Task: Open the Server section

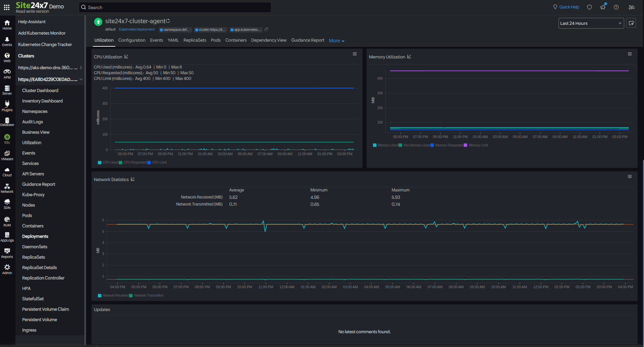Action: point(7,90)
